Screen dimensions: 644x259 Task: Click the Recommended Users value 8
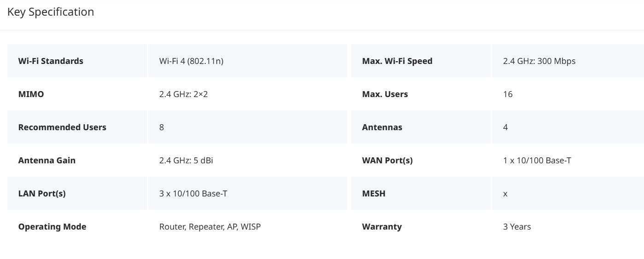point(162,127)
